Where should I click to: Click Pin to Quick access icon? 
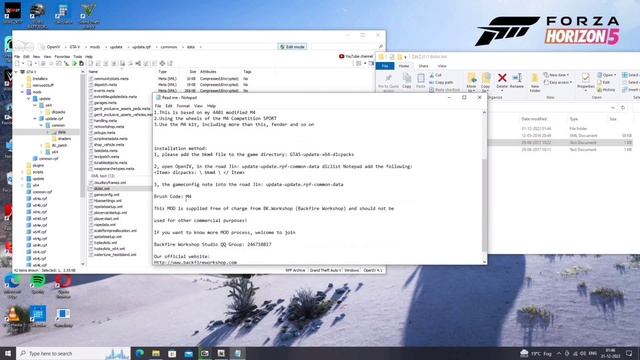pyautogui.click(x=388, y=82)
